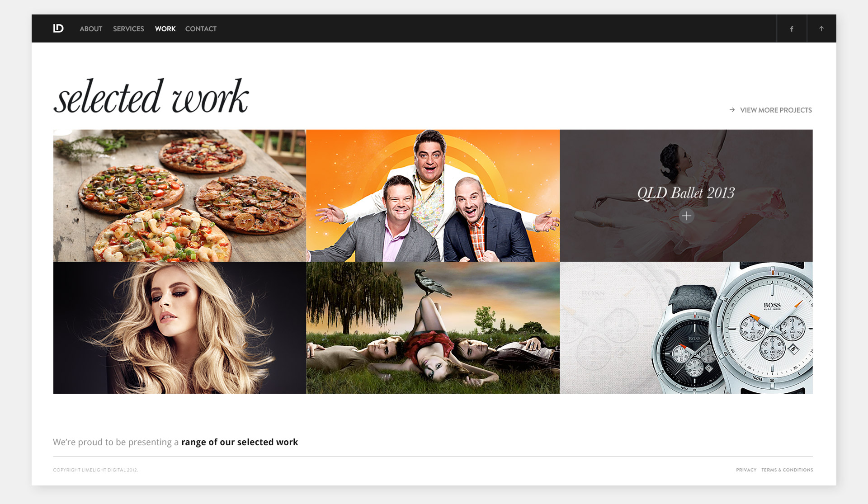Image resolution: width=868 pixels, height=504 pixels.
Task: Click the plus icon on QLD Ballet tile
Action: [686, 216]
